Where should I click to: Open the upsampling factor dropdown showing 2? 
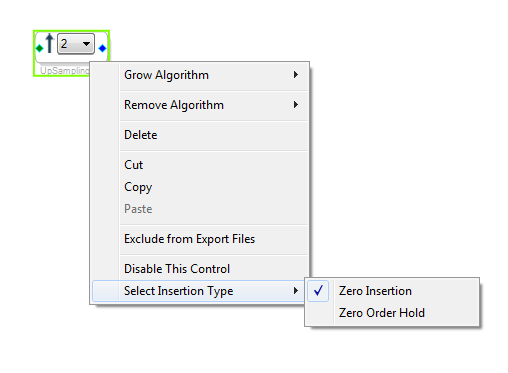click(76, 44)
